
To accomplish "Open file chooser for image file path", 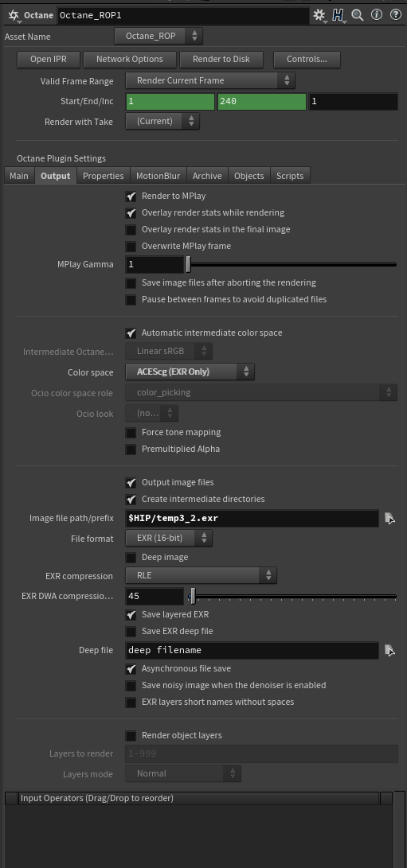I will click(x=390, y=519).
